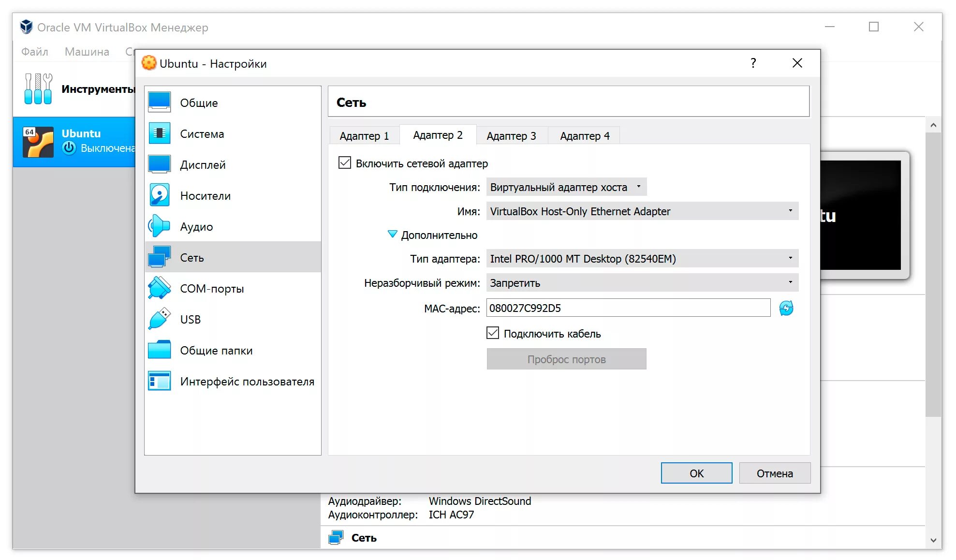
Task: Select the Система chip icon
Action: (159, 133)
